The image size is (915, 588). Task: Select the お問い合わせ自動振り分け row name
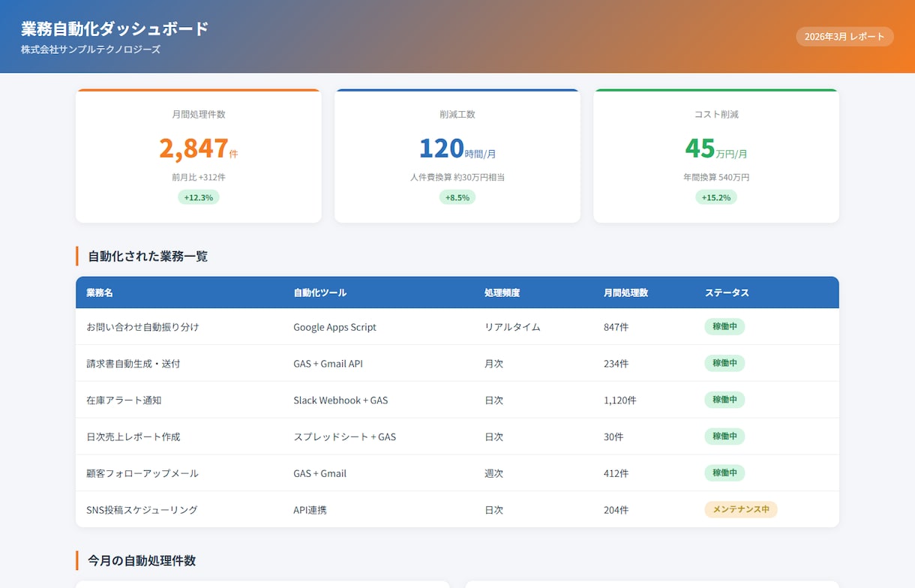(x=142, y=327)
